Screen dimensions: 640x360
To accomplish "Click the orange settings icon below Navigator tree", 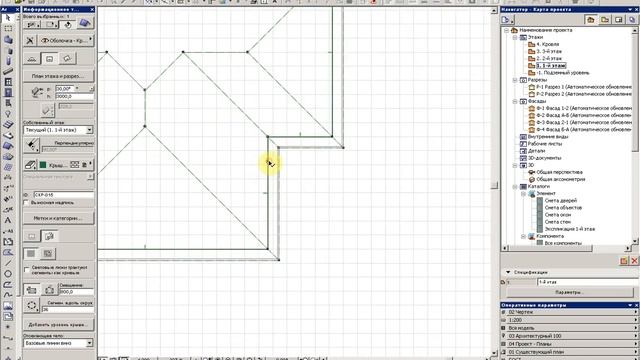I will (624, 261).
